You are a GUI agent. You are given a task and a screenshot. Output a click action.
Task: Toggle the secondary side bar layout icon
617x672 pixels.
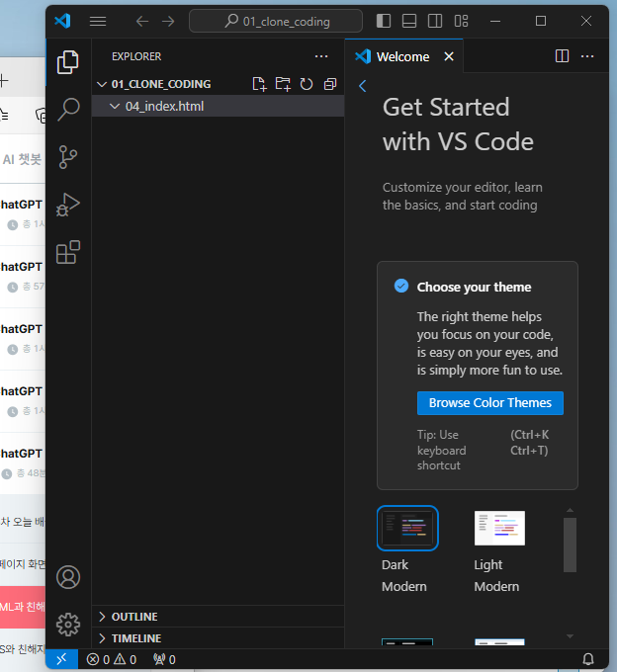point(435,21)
